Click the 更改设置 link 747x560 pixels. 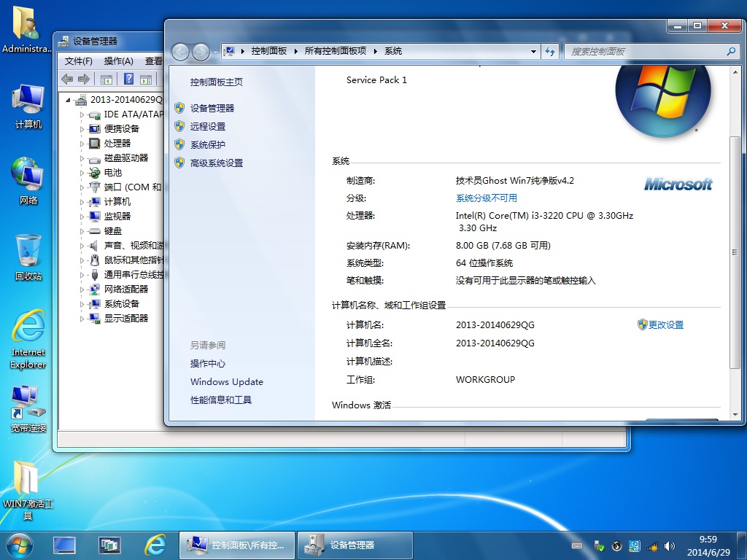click(x=665, y=324)
